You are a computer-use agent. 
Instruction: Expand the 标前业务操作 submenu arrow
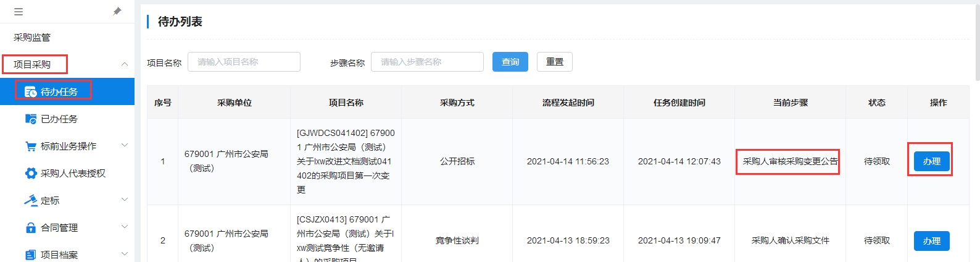coord(125,146)
